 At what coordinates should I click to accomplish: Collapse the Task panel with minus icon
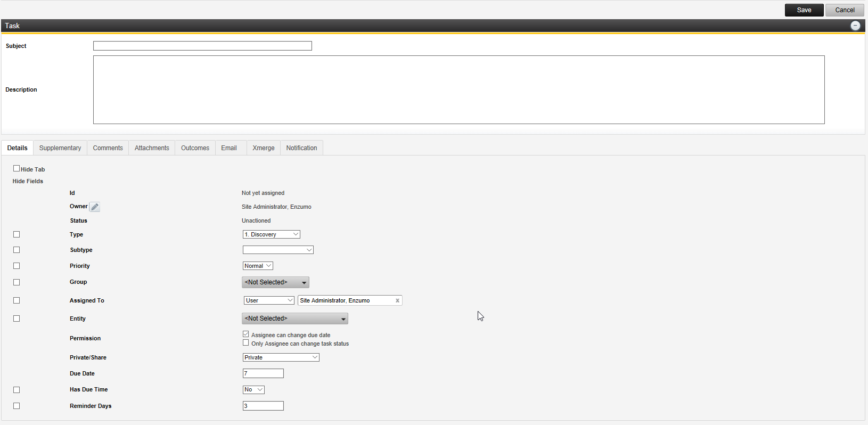pyautogui.click(x=855, y=26)
